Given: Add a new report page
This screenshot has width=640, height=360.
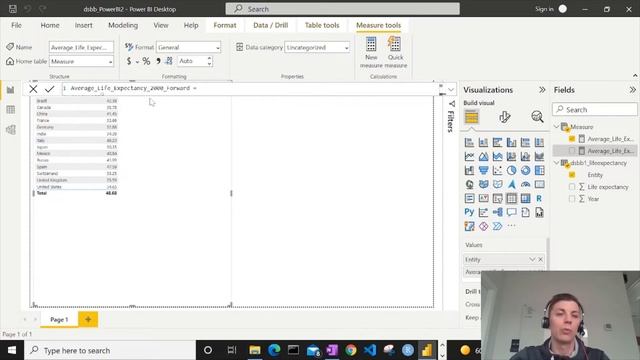Looking at the screenshot, I should tap(88, 319).
